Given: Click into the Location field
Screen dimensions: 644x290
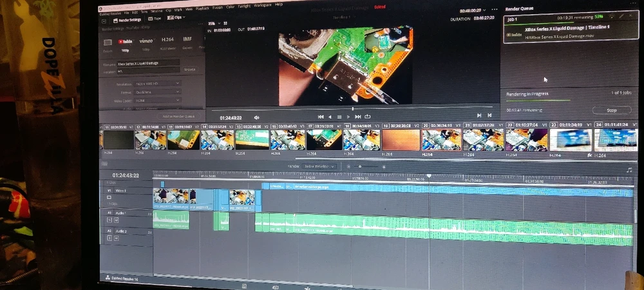Looking at the screenshot, I should [x=148, y=71].
